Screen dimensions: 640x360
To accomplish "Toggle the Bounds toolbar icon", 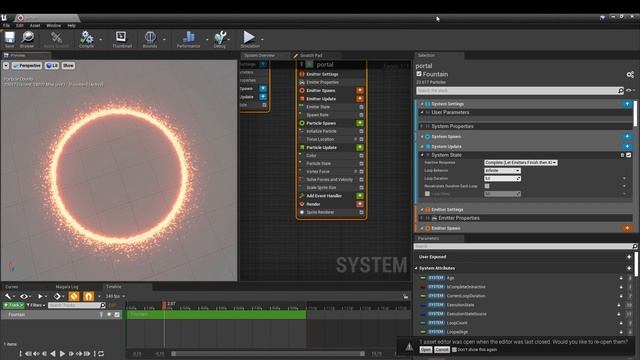I will click(150, 38).
